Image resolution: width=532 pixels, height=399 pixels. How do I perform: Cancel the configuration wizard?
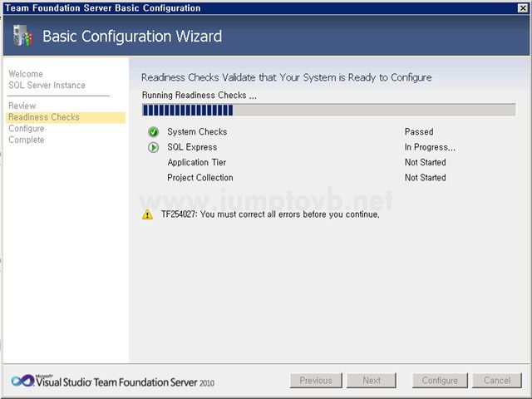tap(497, 381)
